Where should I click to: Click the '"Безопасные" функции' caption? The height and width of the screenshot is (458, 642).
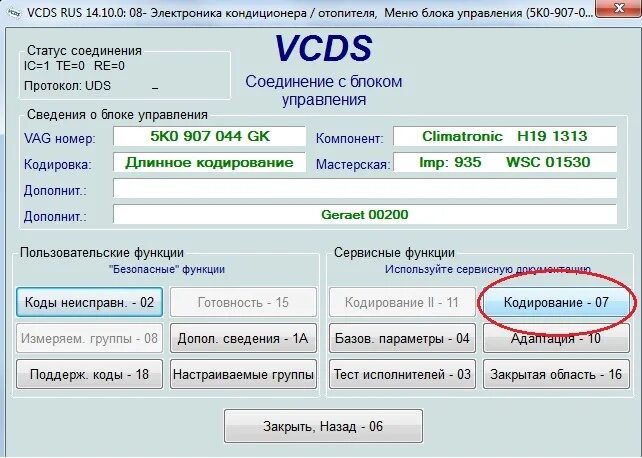tap(167, 269)
